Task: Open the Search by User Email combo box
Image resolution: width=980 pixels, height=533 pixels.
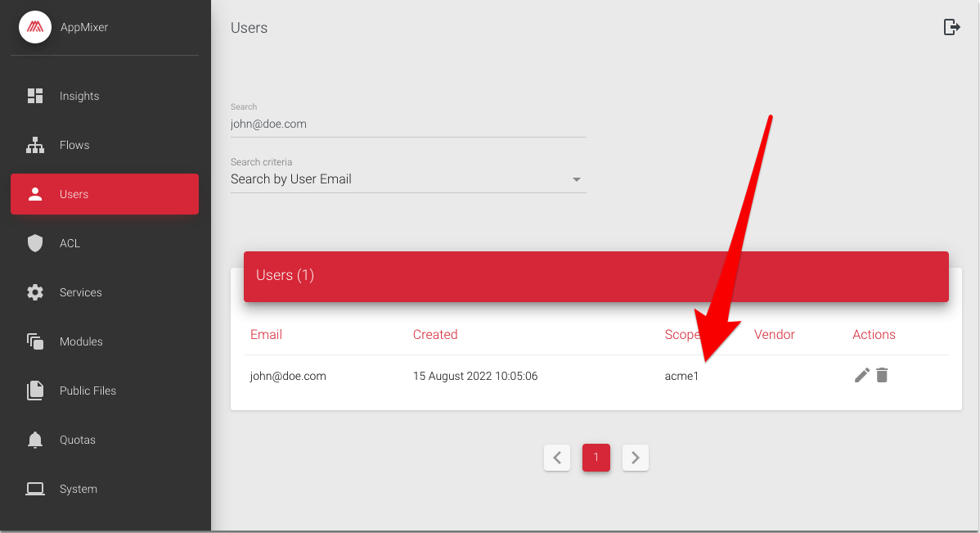Action: [393, 179]
